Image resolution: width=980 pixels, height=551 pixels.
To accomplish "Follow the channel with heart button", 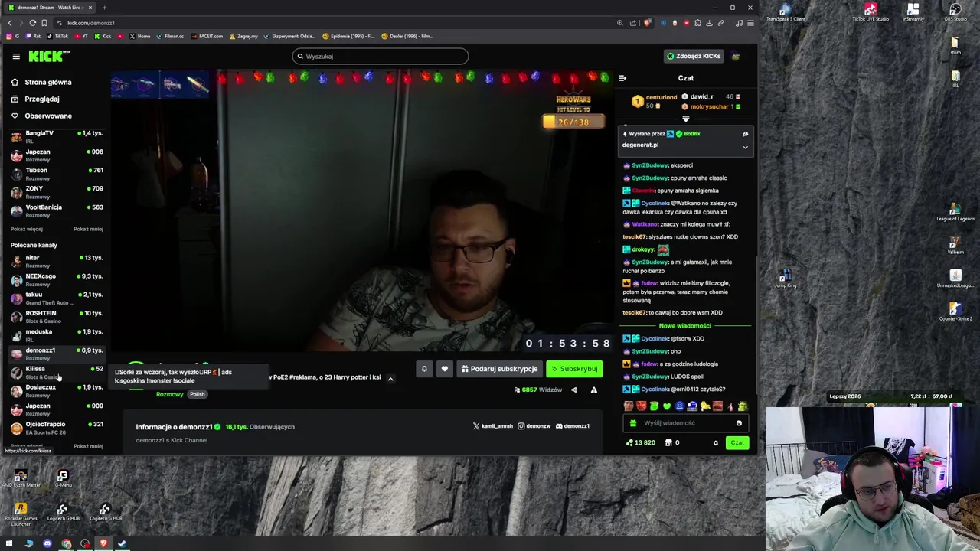I will [x=444, y=369].
